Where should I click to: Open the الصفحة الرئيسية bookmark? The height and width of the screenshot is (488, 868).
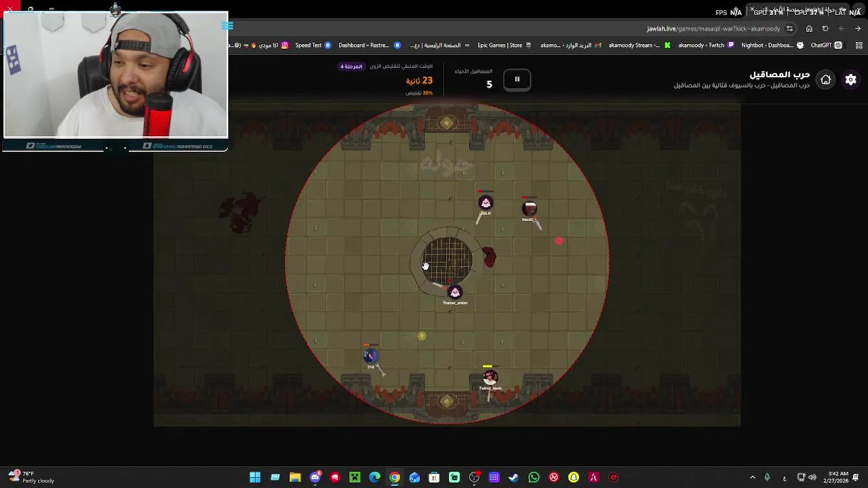pos(441,45)
